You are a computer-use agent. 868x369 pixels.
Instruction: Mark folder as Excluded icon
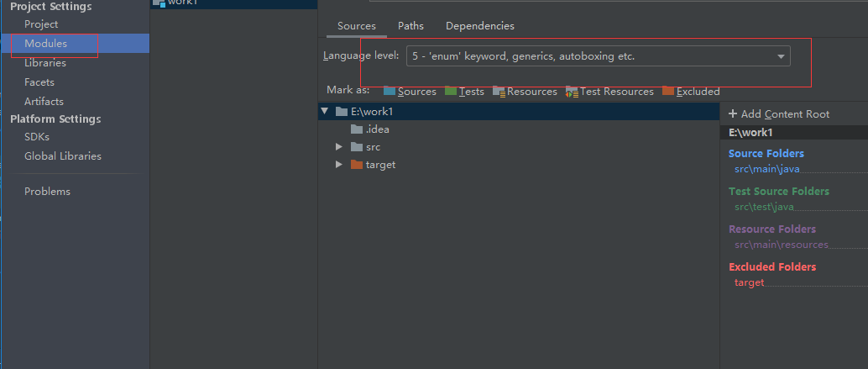668,92
